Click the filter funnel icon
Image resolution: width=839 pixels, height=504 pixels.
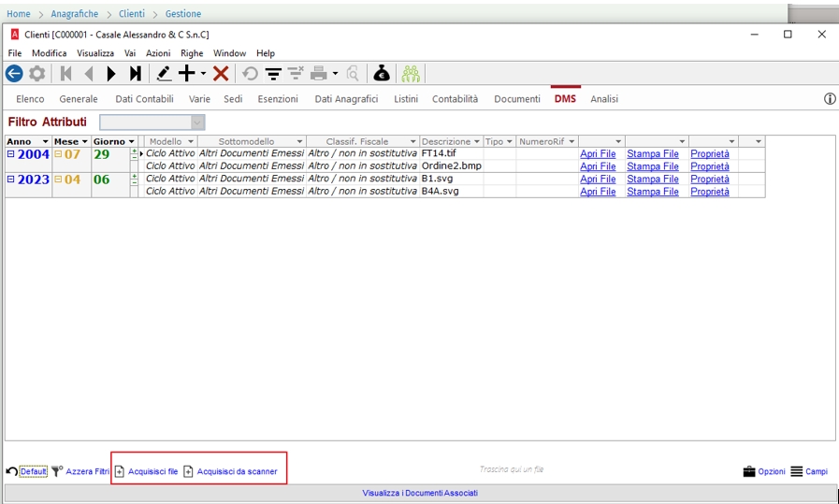[273, 74]
